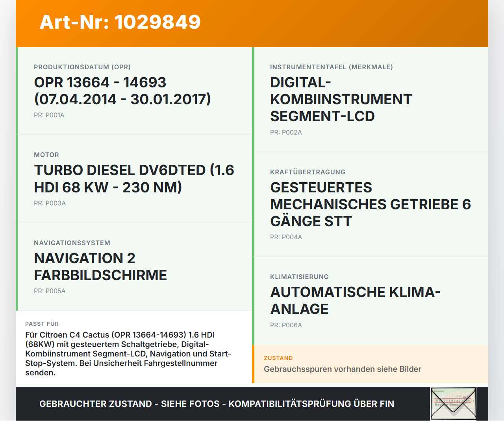The image size is (504, 421).
Task: Select Navigation 2 Farbbildschirme value
Action: point(100,267)
